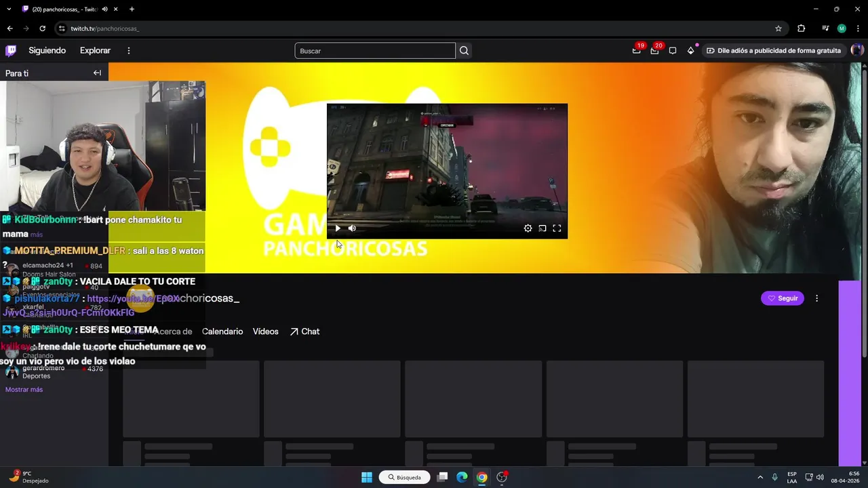Click the taskbar Búsqueda search box
The image size is (868, 488).
405,477
